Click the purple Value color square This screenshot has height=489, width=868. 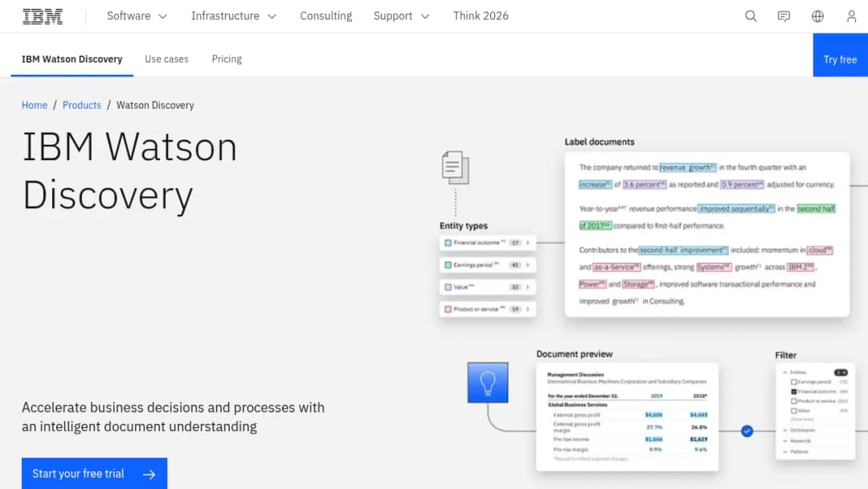[x=448, y=287]
